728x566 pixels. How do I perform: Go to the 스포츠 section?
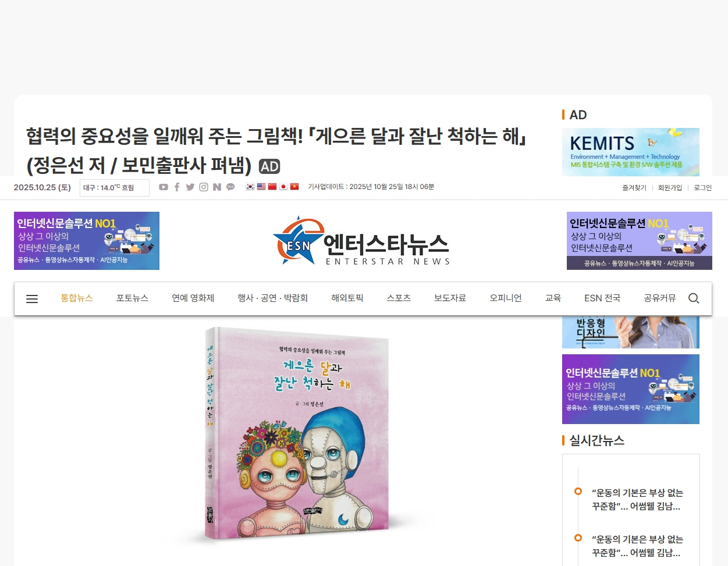point(399,298)
